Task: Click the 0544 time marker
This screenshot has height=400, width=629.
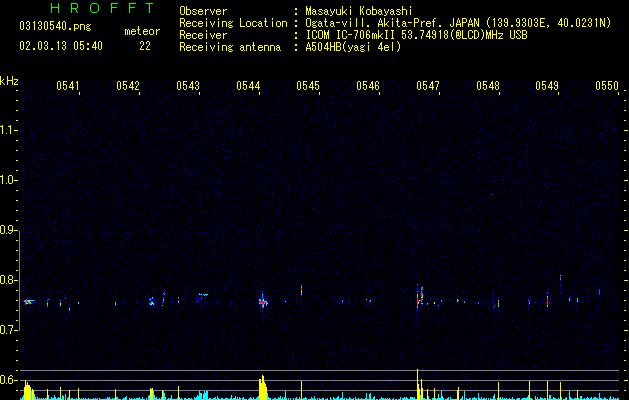Action: (x=248, y=86)
